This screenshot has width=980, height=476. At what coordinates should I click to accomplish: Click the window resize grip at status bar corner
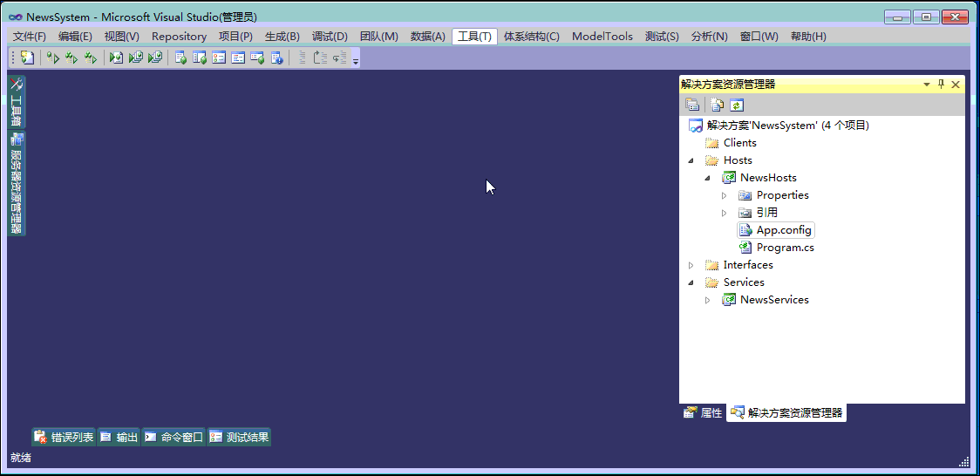(x=963, y=462)
